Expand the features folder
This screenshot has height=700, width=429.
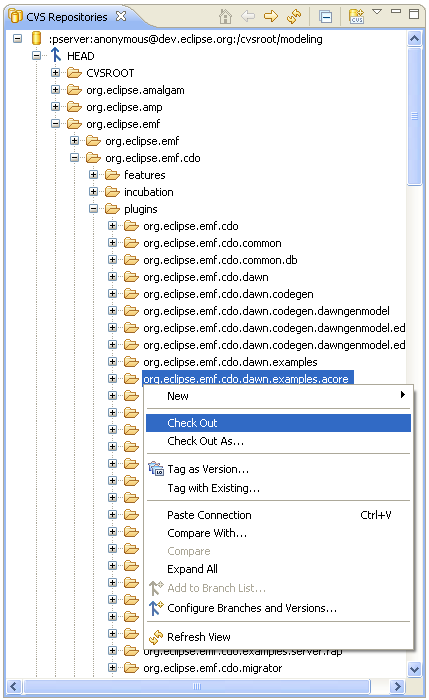[x=93, y=174]
